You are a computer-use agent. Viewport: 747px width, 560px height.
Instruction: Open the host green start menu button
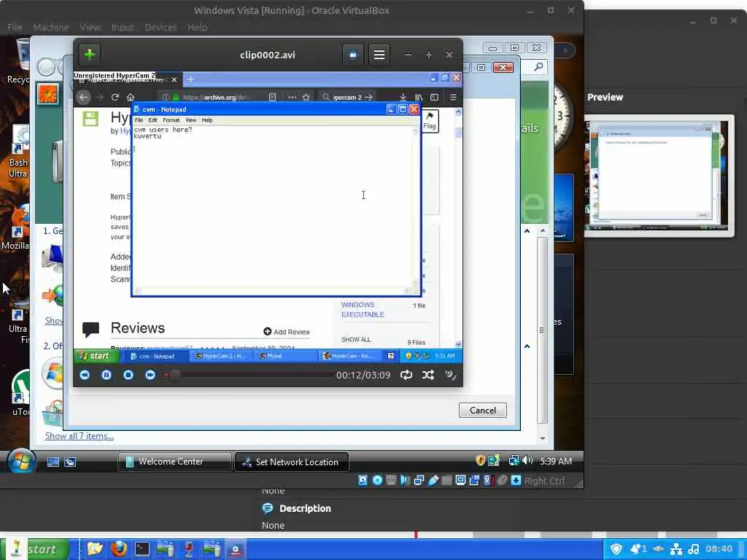tap(34, 549)
